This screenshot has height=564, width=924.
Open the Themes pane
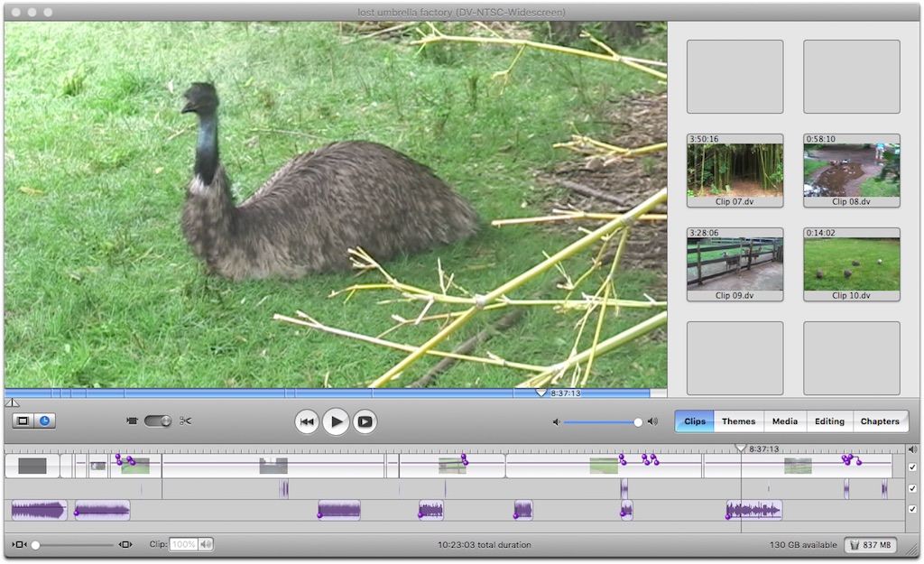738,421
